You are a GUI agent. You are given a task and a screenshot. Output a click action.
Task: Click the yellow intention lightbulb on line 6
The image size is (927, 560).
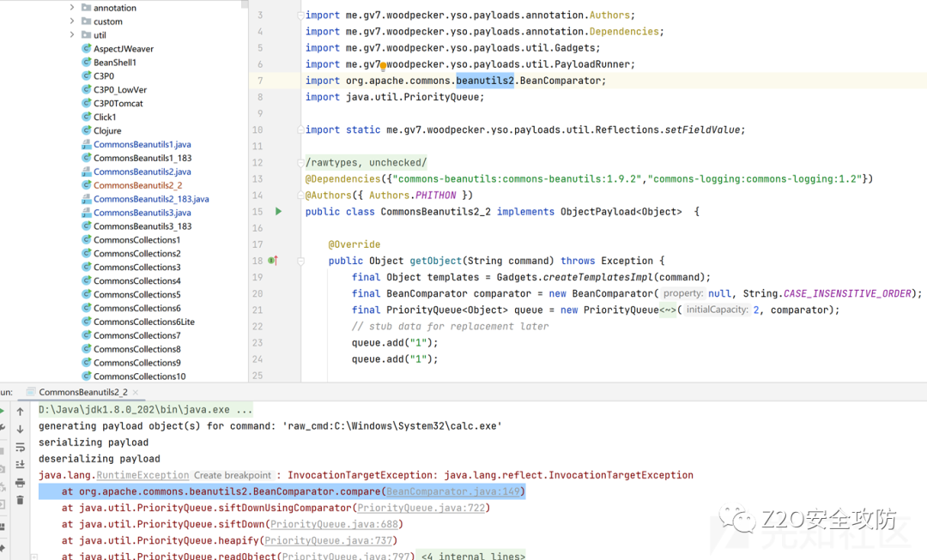(x=383, y=65)
